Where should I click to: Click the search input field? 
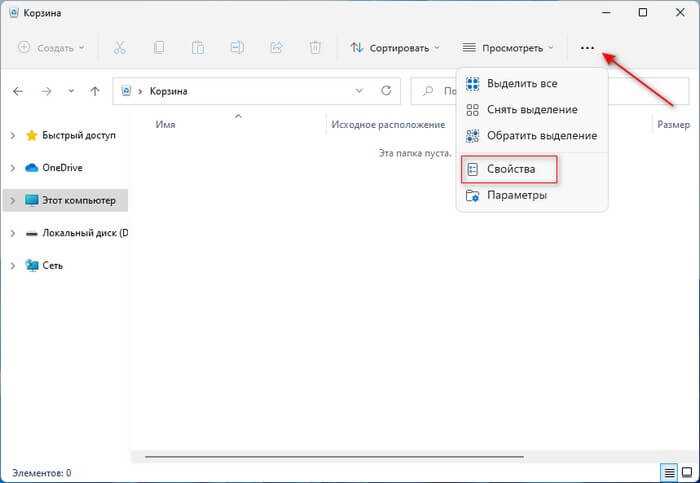(550, 91)
